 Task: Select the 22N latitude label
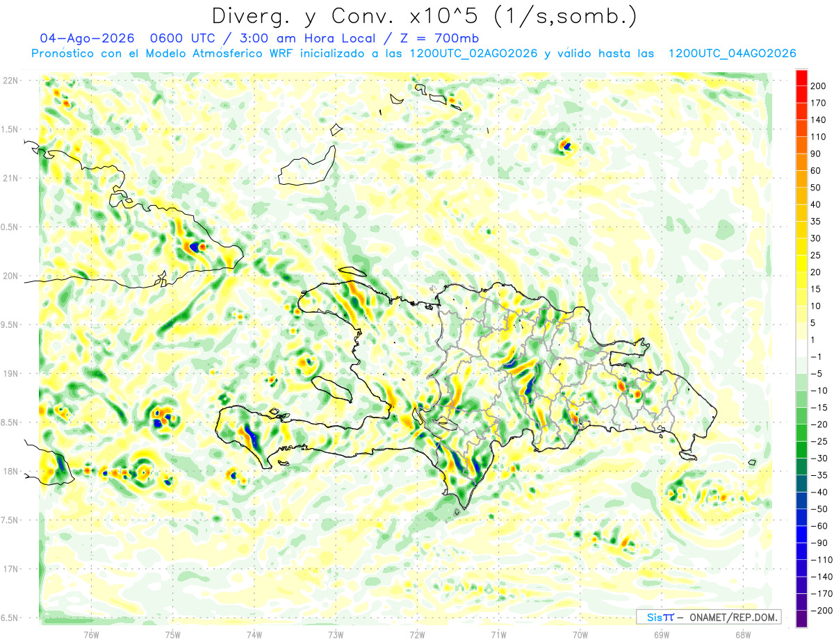point(11,81)
